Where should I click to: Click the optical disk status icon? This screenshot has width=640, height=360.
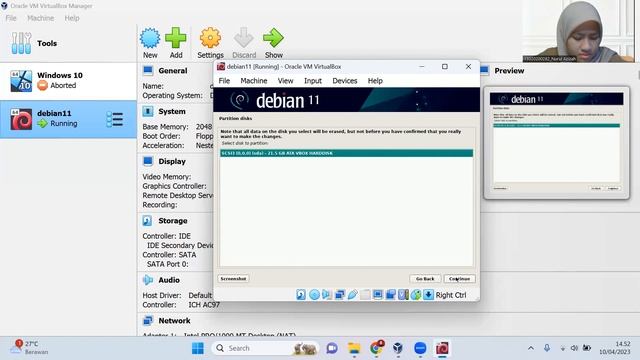tap(314, 295)
